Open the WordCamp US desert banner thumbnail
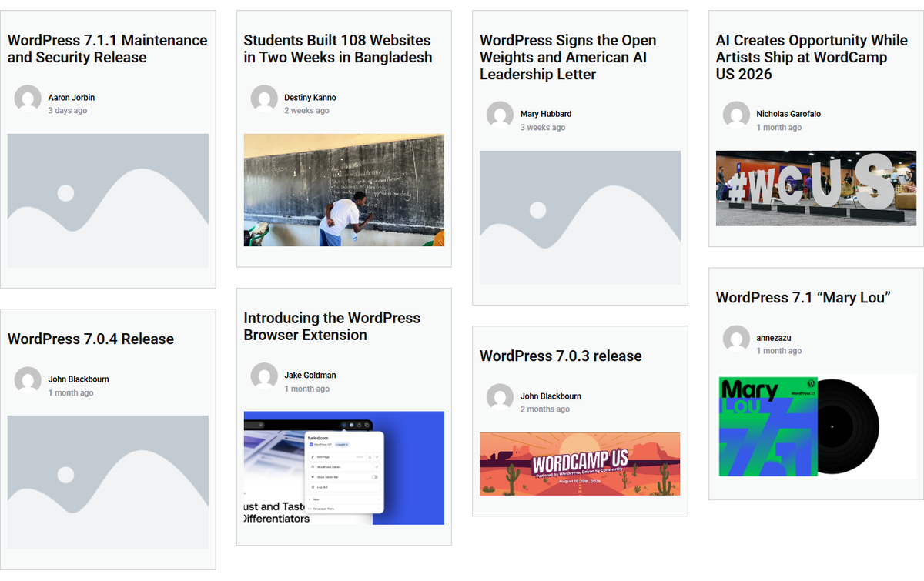 [x=580, y=464]
